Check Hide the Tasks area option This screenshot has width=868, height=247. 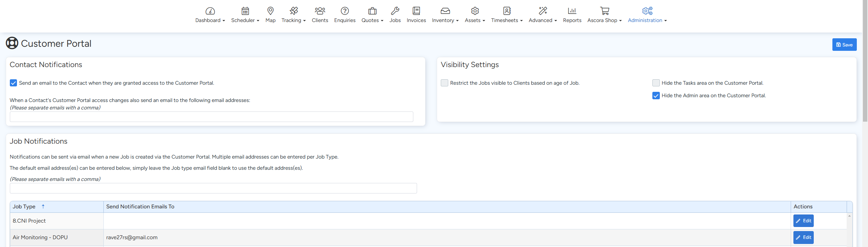tap(656, 83)
